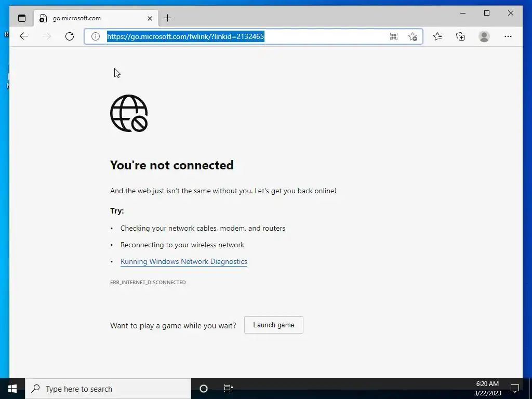The width and height of the screenshot is (532, 399).
Task: Close the go.microsoft.com tab
Action: click(150, 18)
